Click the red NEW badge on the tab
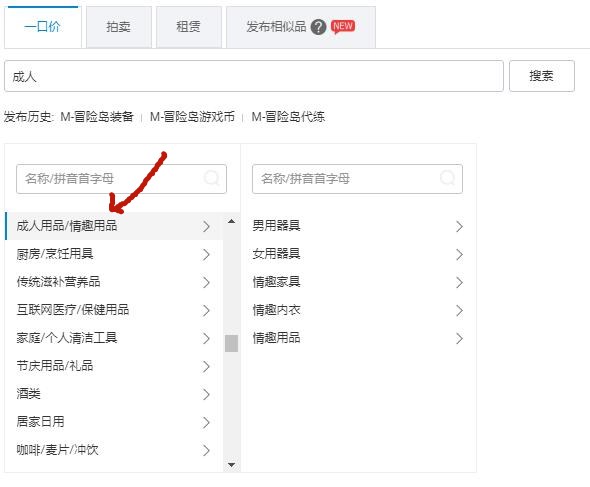Viewport: 590px width, 487px height. pos(343,26)
